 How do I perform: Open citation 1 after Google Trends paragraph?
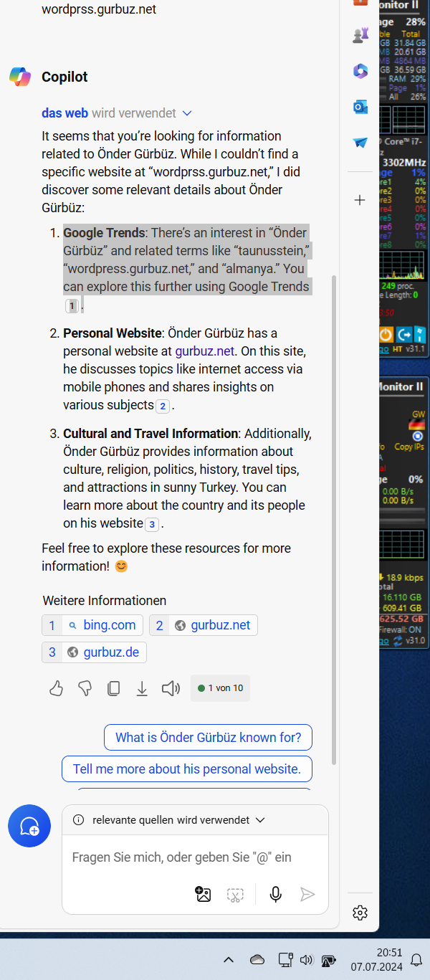tap(72, 306)
